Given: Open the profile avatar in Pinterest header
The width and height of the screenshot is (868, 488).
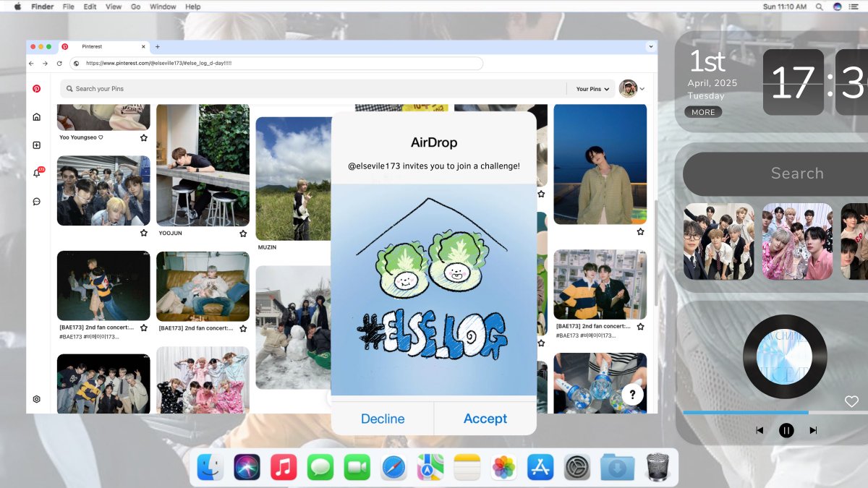Looking at the screenshot, I should pos(628,88).
